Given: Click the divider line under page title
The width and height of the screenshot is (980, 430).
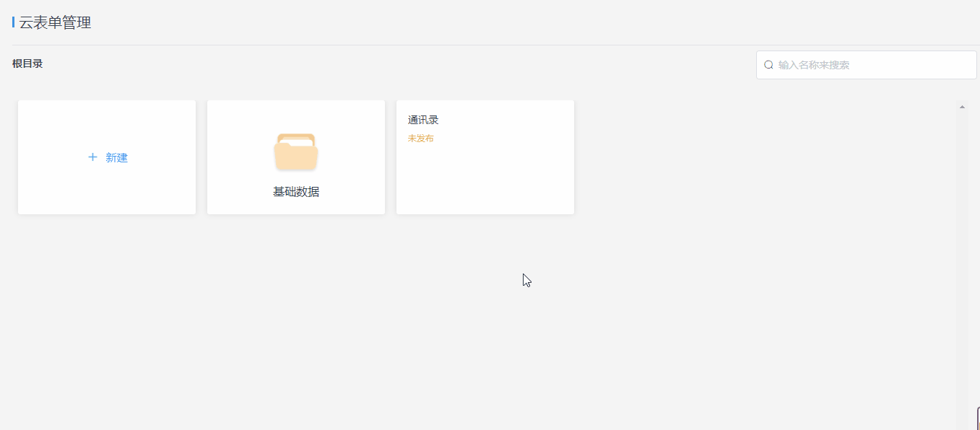Looking at the screenshot, I should coord(433,45).
